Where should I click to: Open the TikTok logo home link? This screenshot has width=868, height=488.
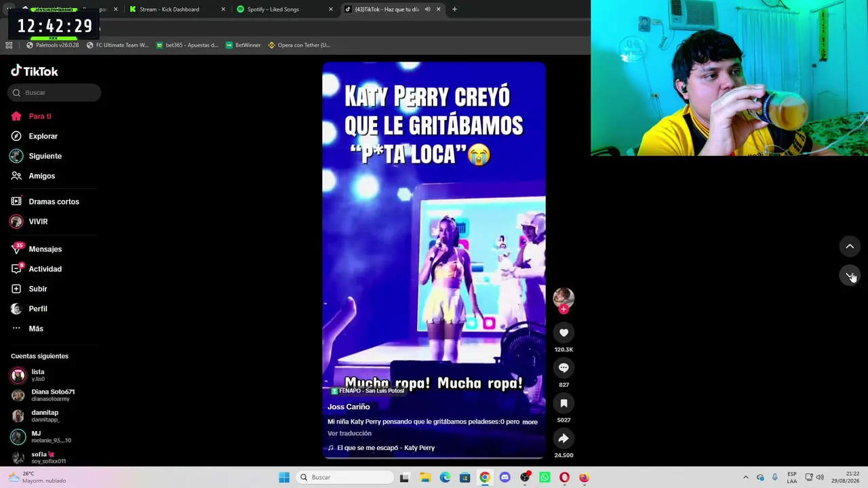[x=35, y=71]
